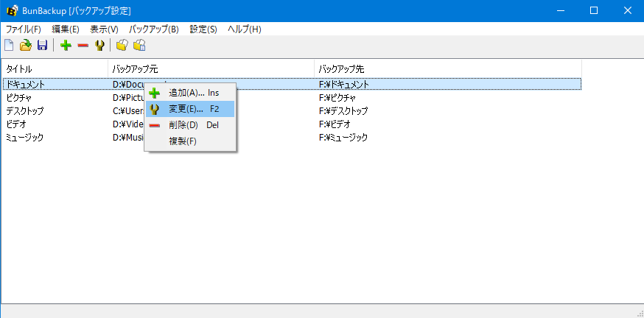Choose 変更(E)... in the context menu
The image size is (644, 318).
(190, 109)
